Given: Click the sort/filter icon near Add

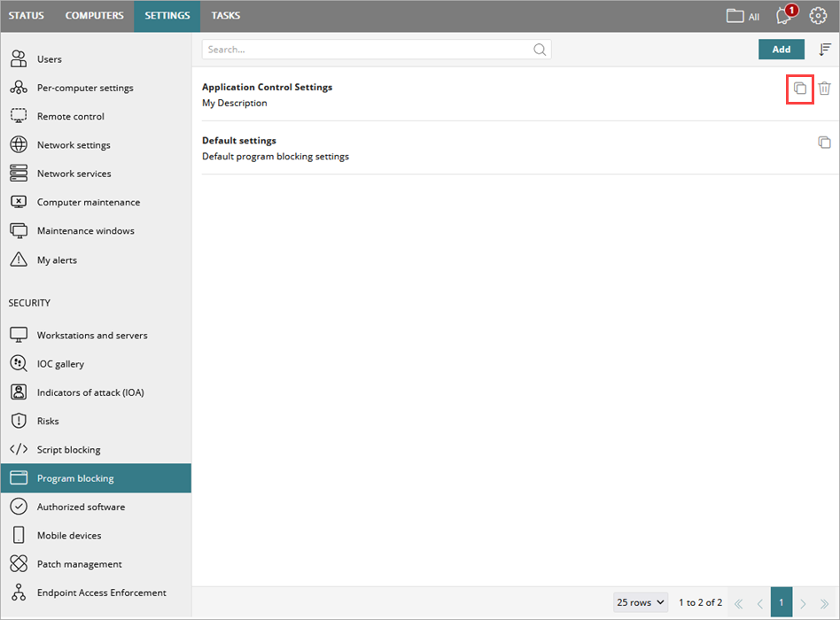Looking at the screenshot, I should (x=825, y=49).
